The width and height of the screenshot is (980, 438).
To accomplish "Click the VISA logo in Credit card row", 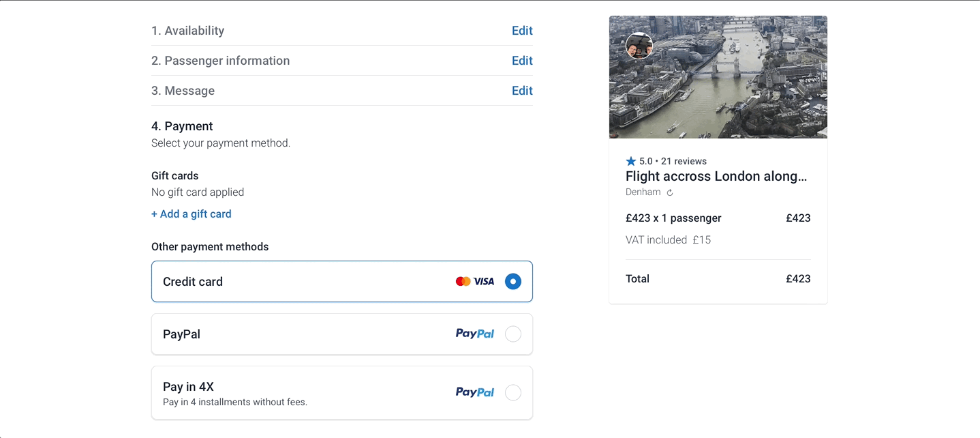I will (484, 281).
